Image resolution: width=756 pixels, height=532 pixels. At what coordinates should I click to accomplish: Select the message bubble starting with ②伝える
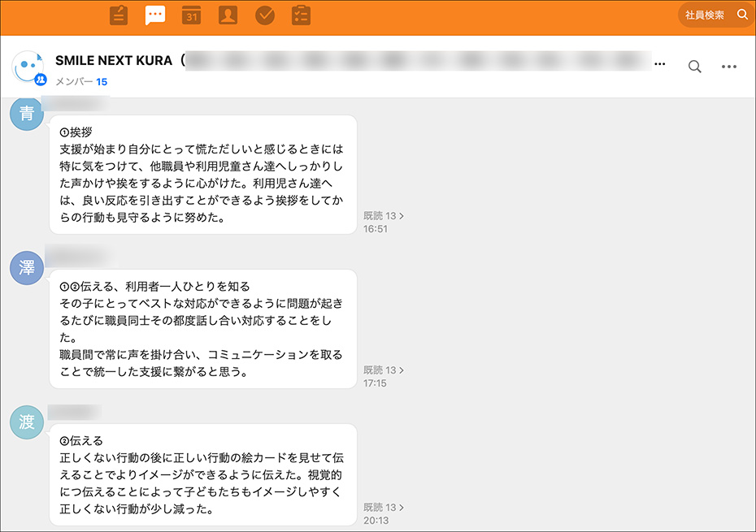click(203, 474)
